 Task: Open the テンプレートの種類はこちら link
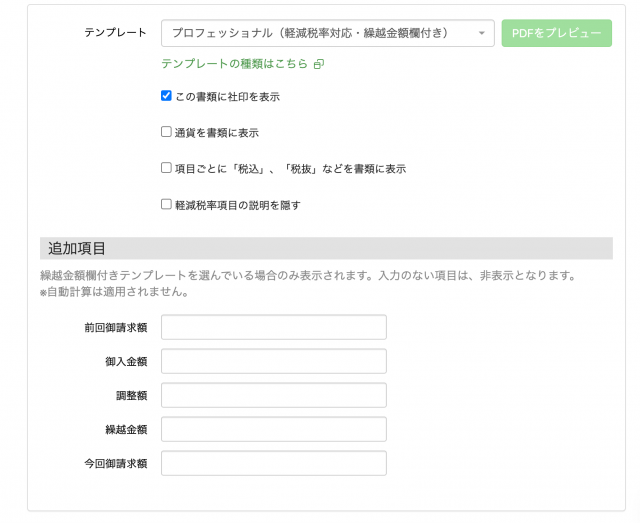coord(236,64)
